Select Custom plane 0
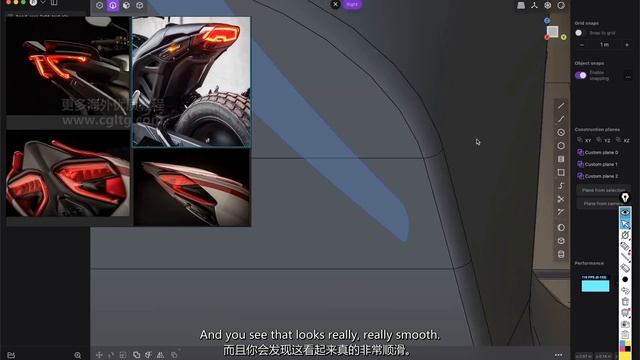Viewport: 640px width, 360px height. [598, 152]
